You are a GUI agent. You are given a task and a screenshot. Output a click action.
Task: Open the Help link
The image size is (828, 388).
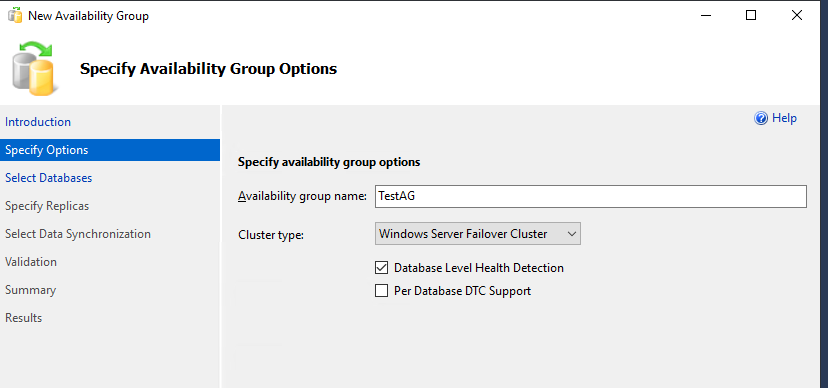point(784,118)
